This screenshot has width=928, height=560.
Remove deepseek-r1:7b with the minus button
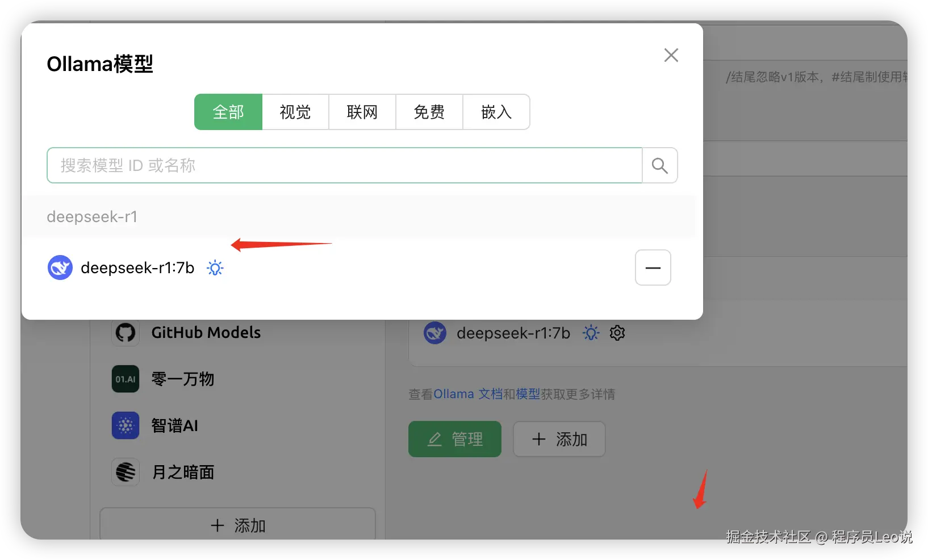point(653,268)
